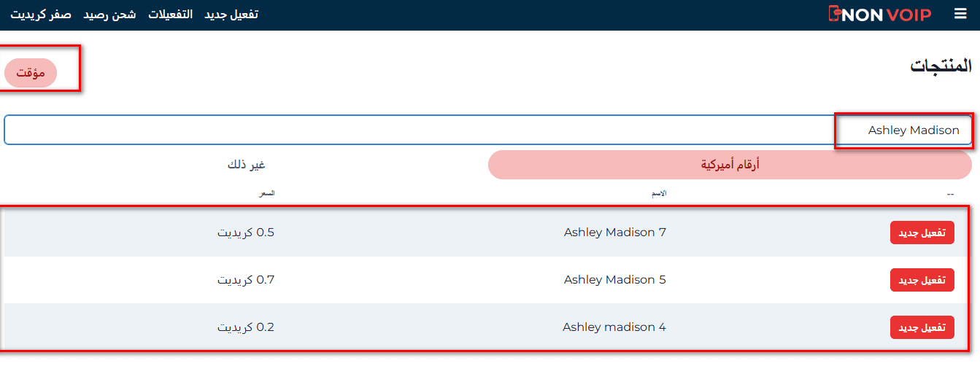Switch to the غير ذلك tab
Screen dimensions: 980x390
(x=246, y=165)
